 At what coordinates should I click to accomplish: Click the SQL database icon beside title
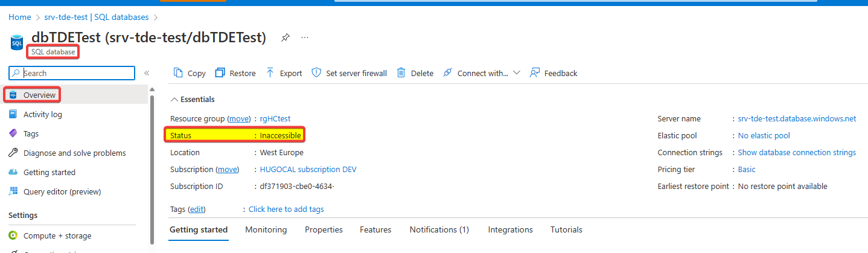pos(17,42)
